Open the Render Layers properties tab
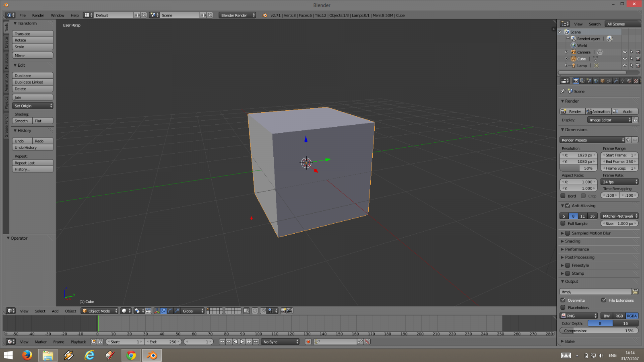 pos(582,81)
